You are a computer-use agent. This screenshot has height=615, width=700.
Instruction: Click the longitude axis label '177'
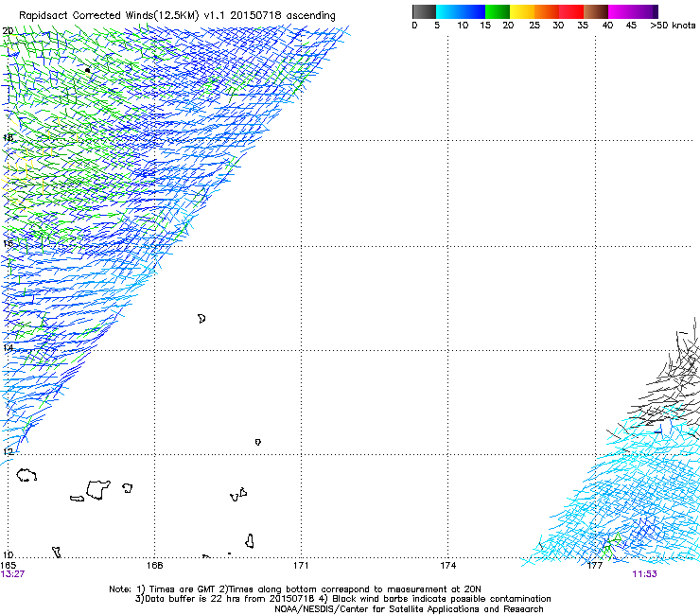point(594,566)
